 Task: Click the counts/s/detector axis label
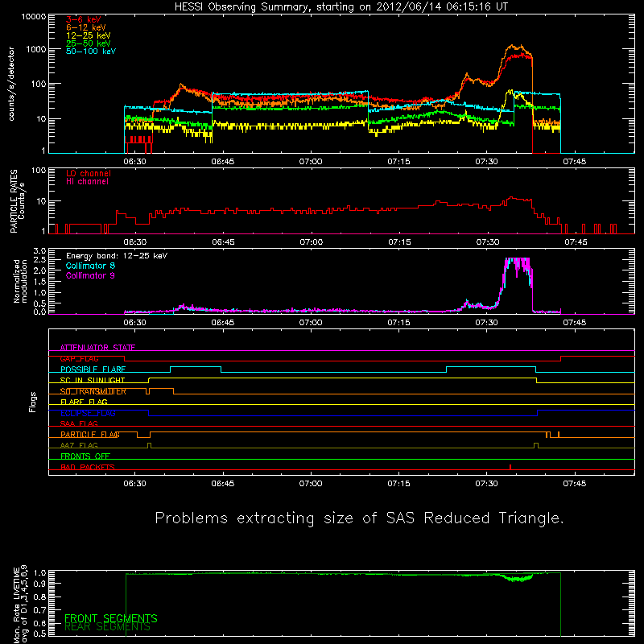(11, 84)
